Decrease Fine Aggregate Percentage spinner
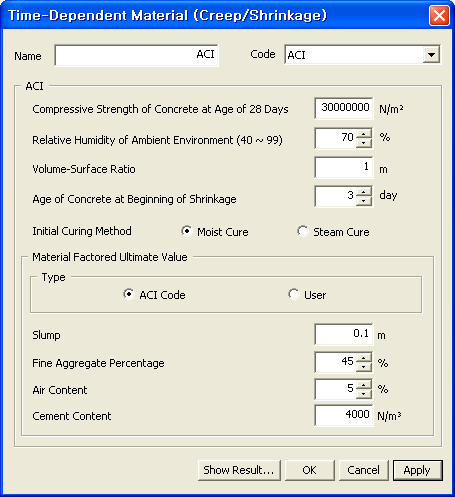Image resolution: width=455 pixels, height=497 pixels. pos(364,367)
